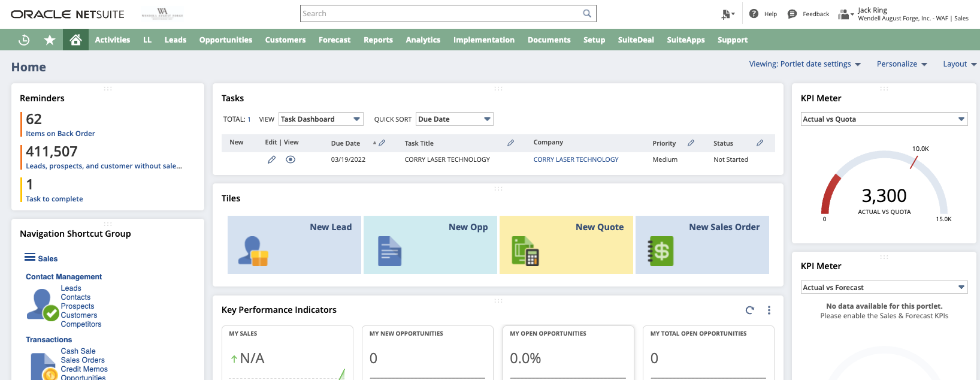Screen dimensions: 980x380
Task: Expand the Layout menu
Action: point(960,64)
